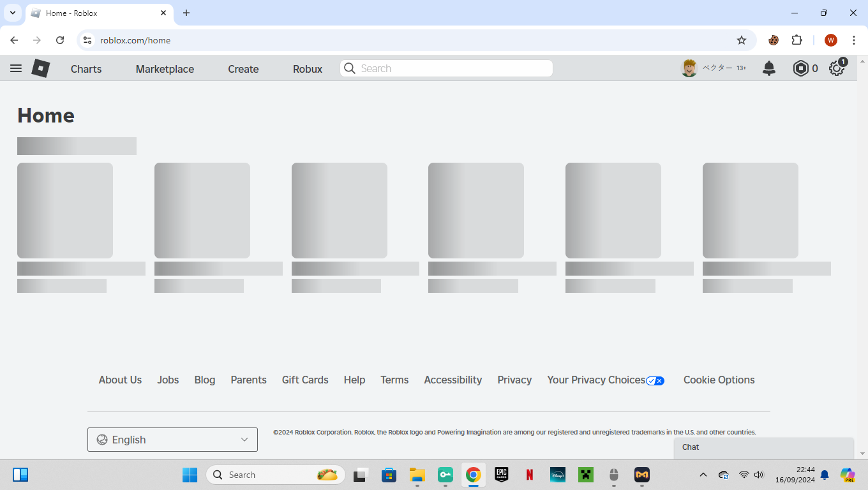This screenshot has width=868, height=490.
Task: Close the Home - Roblox tab
Action: [163, 13]
